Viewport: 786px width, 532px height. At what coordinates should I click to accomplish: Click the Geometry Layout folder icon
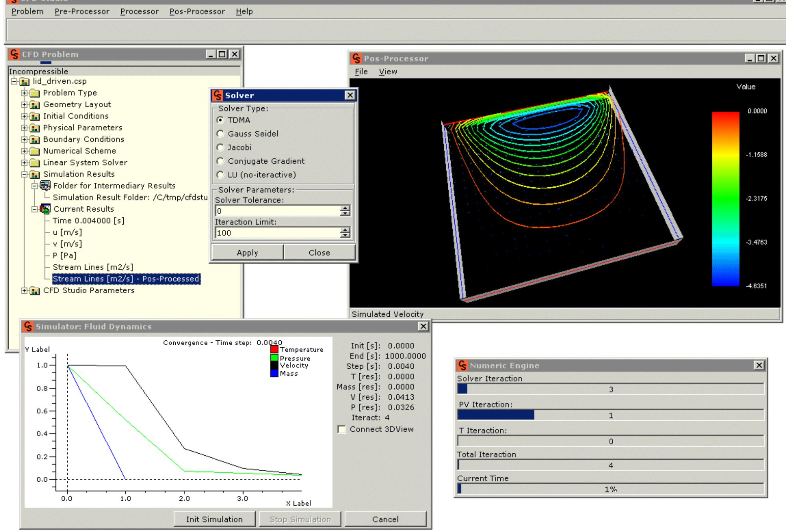35,105
